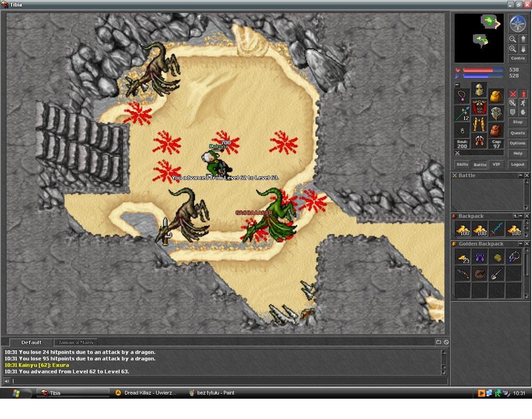532x419 pixels.
Task: Toggle offensive fight mode (sword icon)
Action: coord(513,103)
